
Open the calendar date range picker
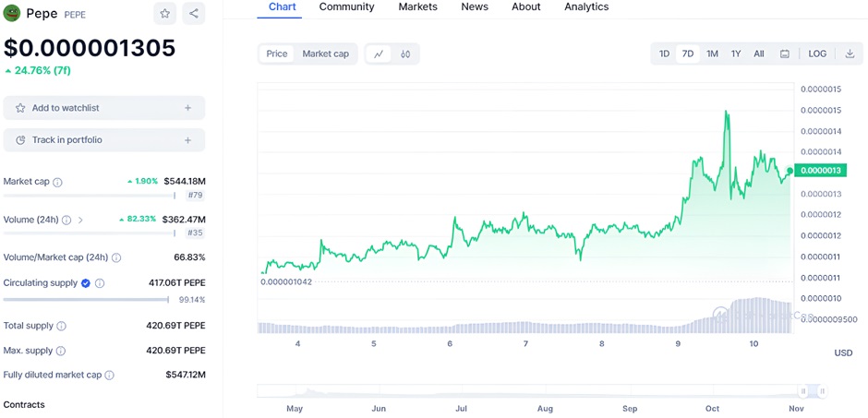point(785,54)
